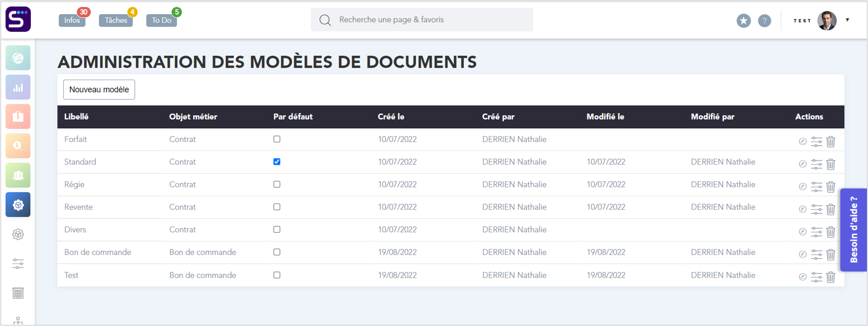Uncheck Par défaut for Standard row
Screen dimensions: 868x326
277,162
